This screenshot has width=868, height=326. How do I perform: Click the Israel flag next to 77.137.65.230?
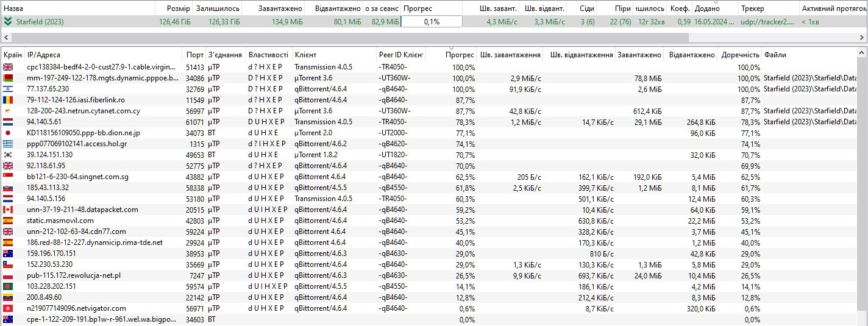[x=8, y=89]
